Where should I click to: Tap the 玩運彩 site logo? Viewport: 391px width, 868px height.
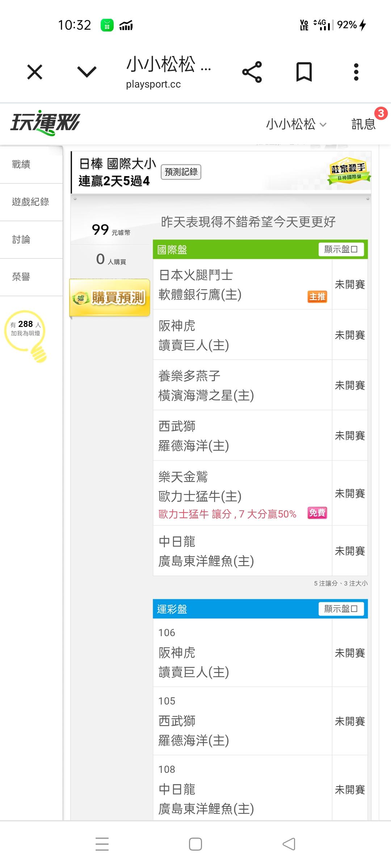(45, 123)
